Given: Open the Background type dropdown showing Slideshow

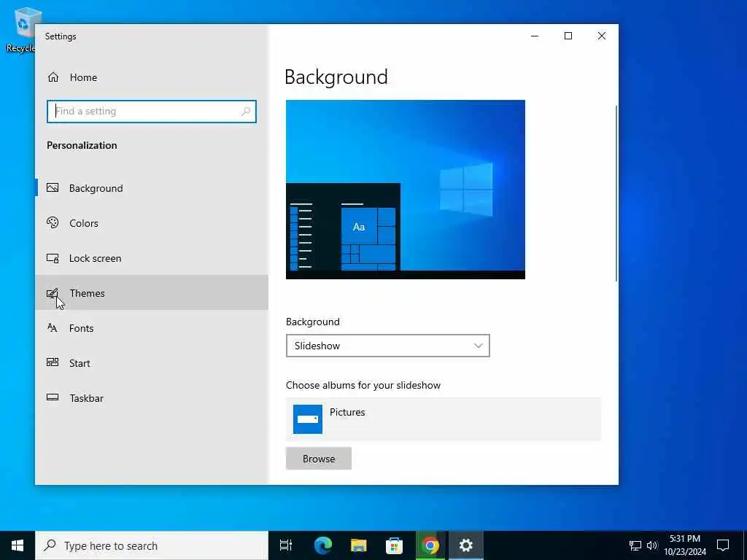Looking at the screenshot, I should point(388,346).
